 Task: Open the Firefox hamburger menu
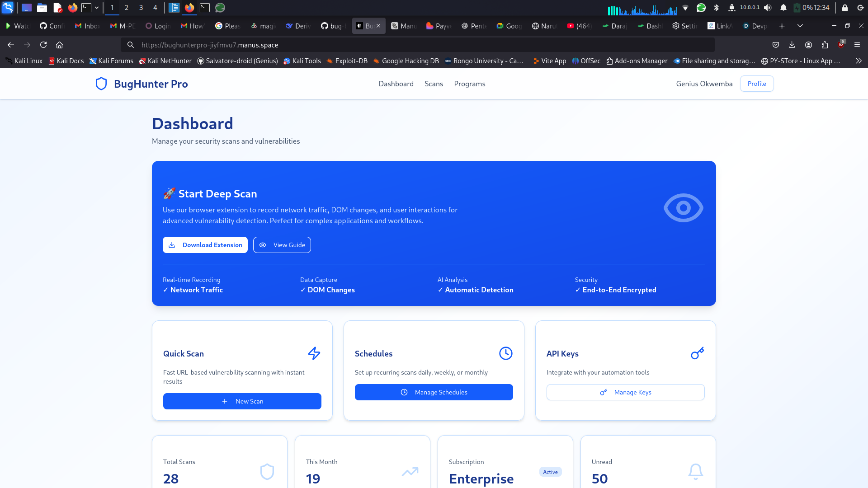pos(857,45)
